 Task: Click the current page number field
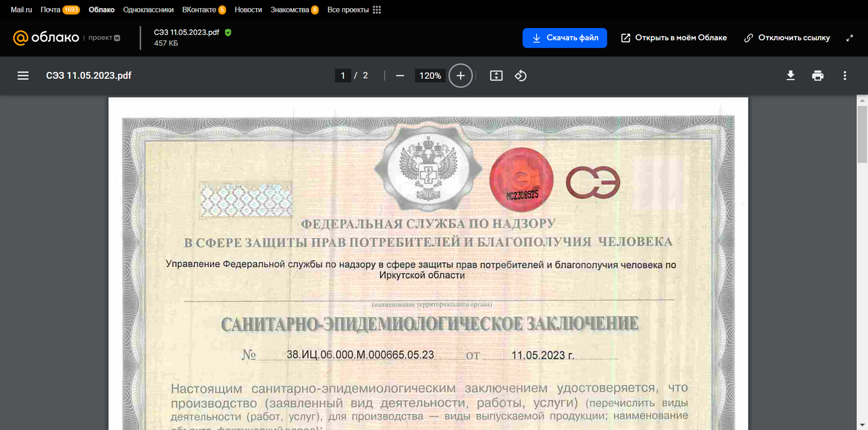point(342,76)
